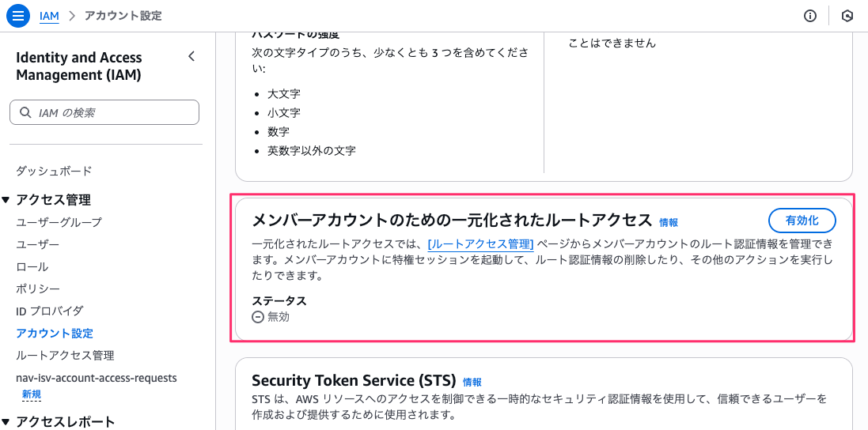Click the 有効化 button
This screenshot has width=868, height=430.
tap(802, 221)
